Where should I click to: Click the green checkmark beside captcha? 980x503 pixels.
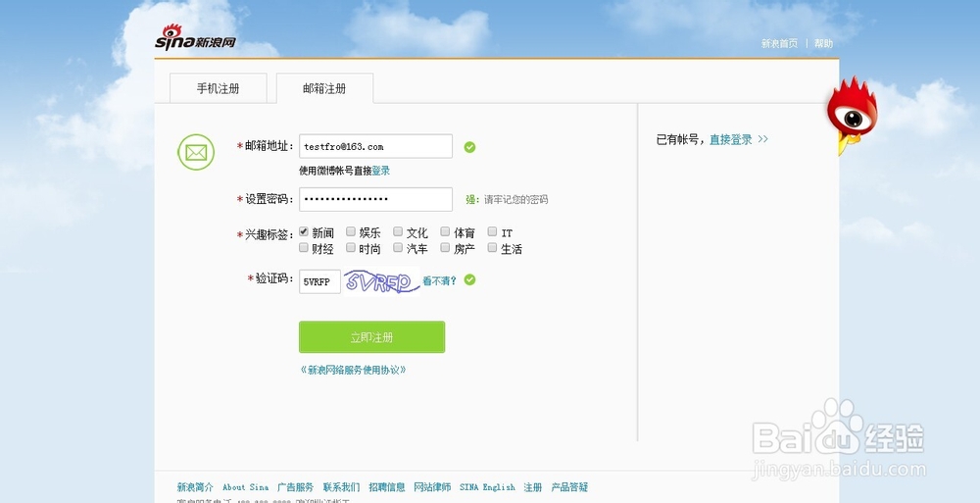469,279
